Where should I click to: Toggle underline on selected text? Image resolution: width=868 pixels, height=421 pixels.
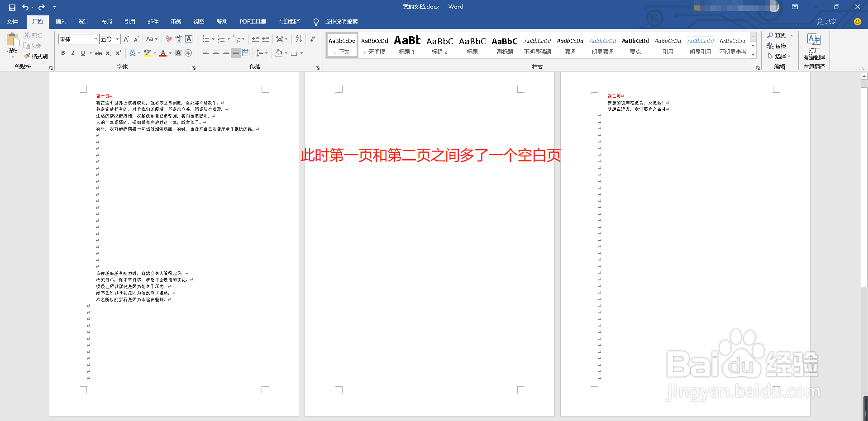pyautogui.click(x=82, y=53)
